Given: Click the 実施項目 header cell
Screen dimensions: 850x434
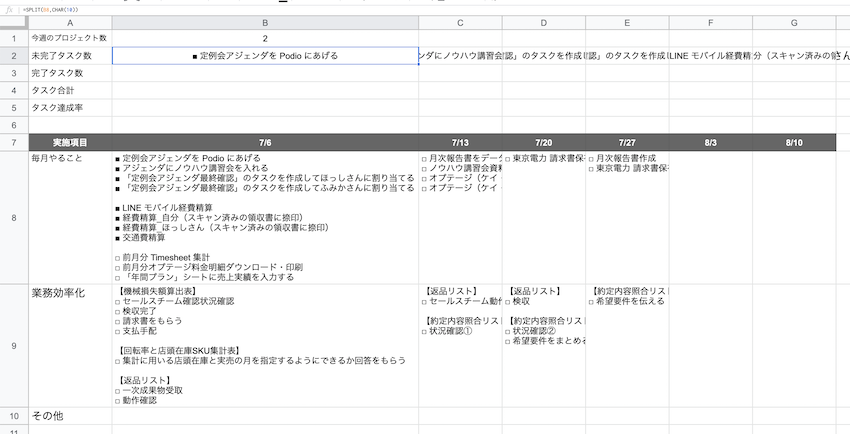Looking at the screenshot, I should click(x=69, y=142).
